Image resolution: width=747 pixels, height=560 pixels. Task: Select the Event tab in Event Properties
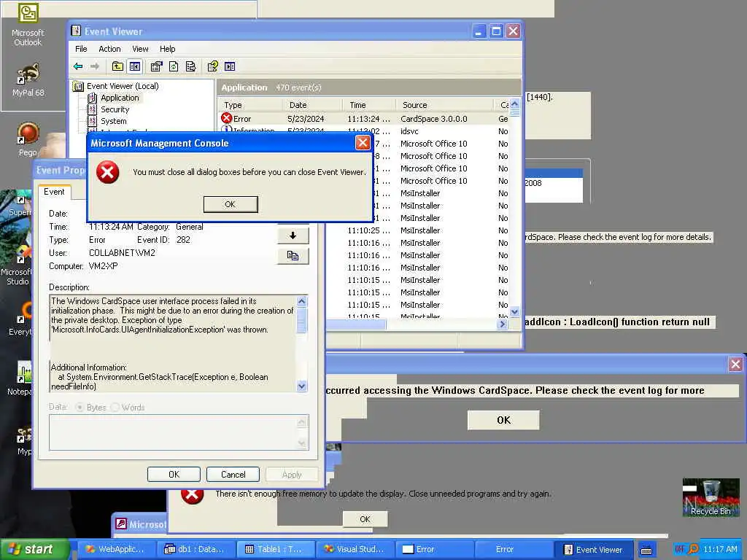click(x=54, y=192)
